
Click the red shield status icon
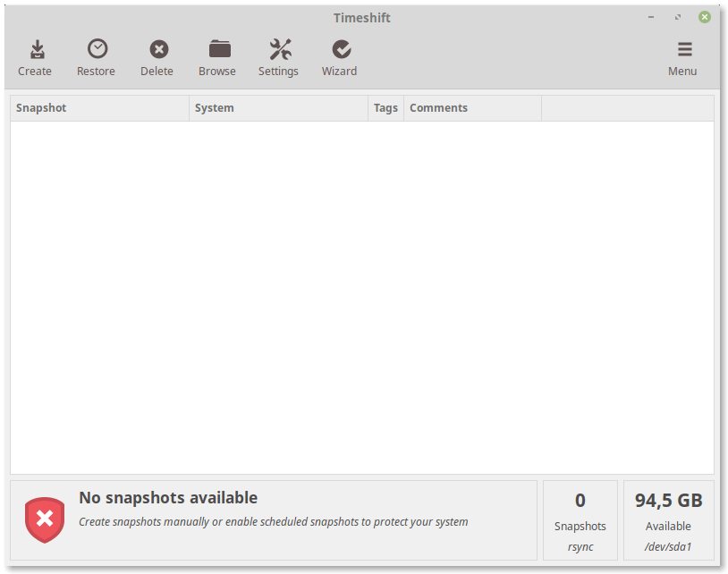[45, 519]
